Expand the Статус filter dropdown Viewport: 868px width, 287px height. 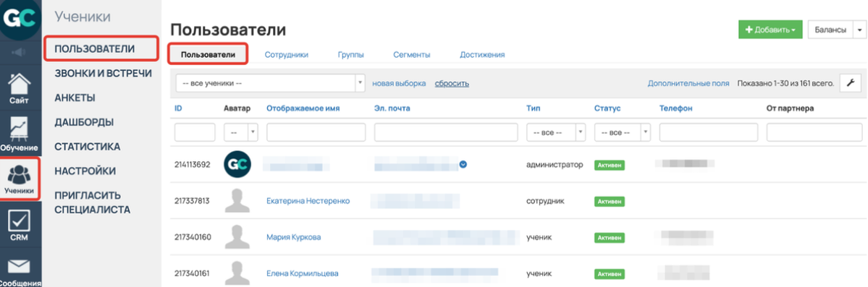[622, 133]
